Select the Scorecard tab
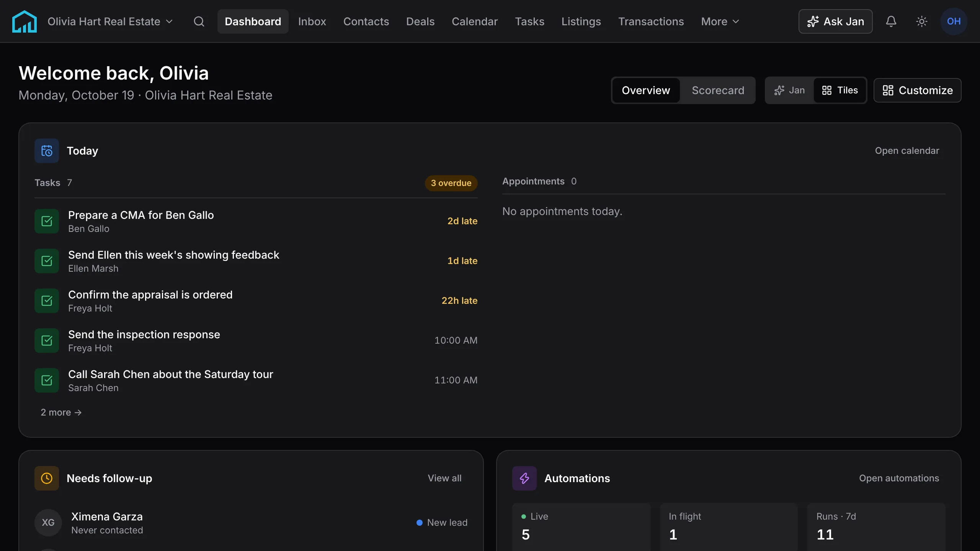The width and height of the screenshot is (980, 551). pos(718,90)
